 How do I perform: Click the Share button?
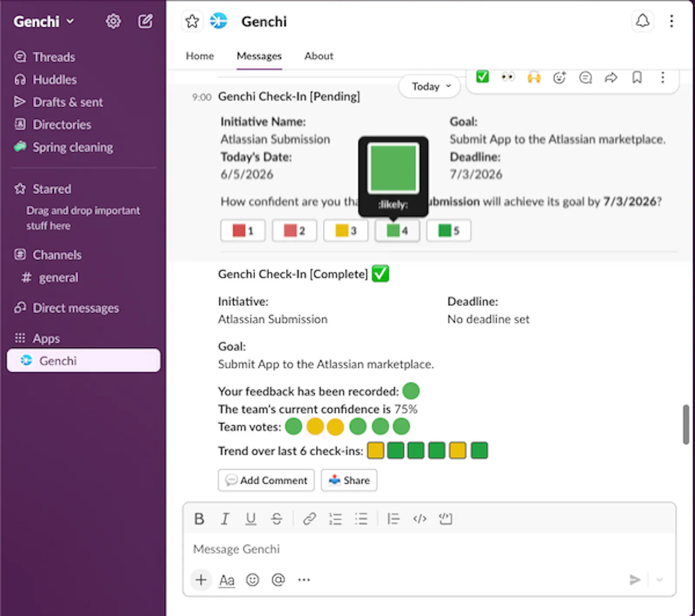349,480
